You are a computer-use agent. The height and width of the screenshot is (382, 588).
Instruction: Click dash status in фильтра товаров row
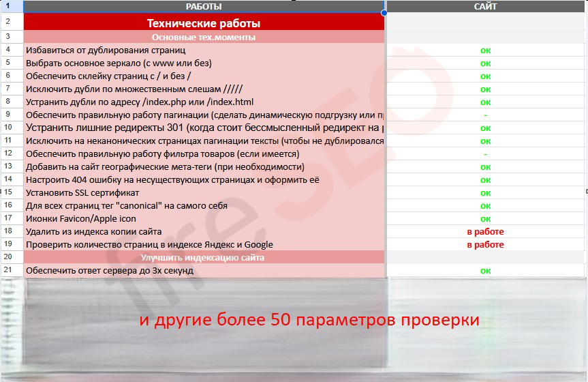coord(485,153)
